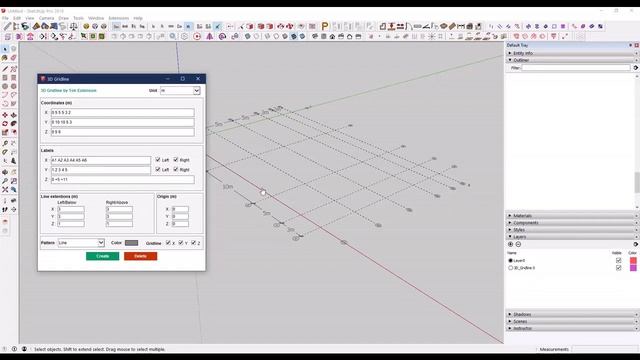The width and height of the screenshot is (640, 360).
Task: Toggle Gridline X checkbox
Action: pos(168,242)
